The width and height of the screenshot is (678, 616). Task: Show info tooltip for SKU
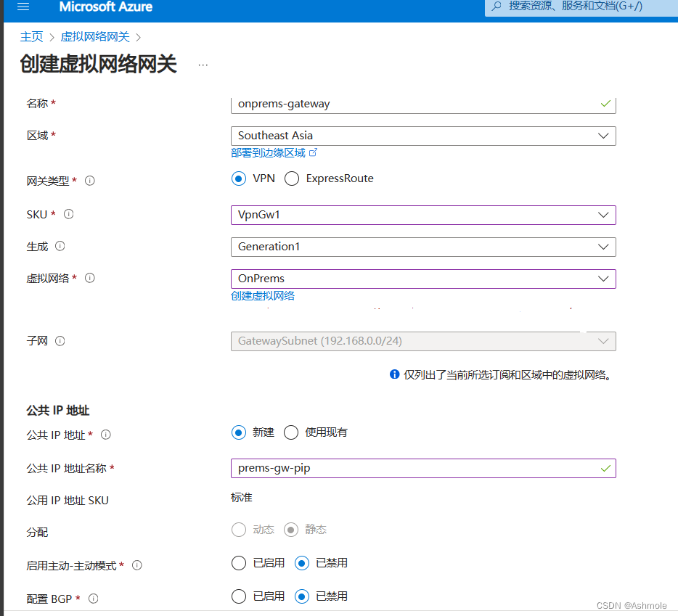(x=69, y=215)
